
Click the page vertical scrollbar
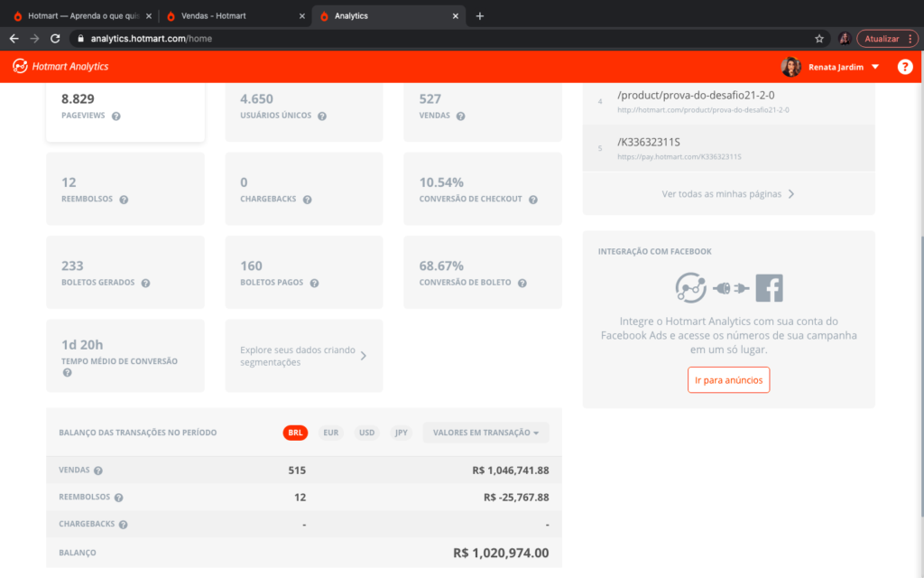(921, 375)
